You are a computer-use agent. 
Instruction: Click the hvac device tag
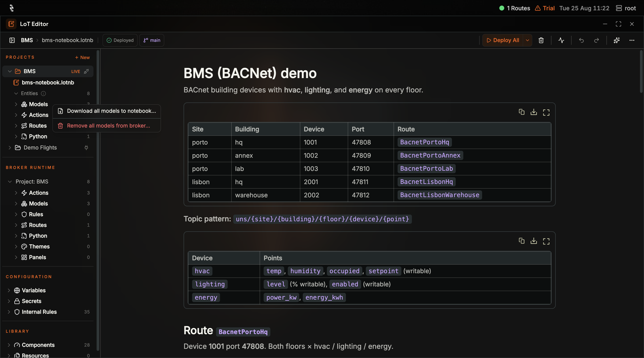[x=202, y=271]
